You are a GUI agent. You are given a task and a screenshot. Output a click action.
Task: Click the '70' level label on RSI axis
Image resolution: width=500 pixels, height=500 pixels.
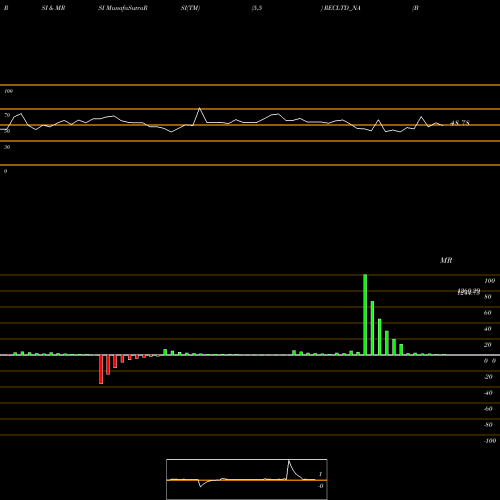[7, 115]
